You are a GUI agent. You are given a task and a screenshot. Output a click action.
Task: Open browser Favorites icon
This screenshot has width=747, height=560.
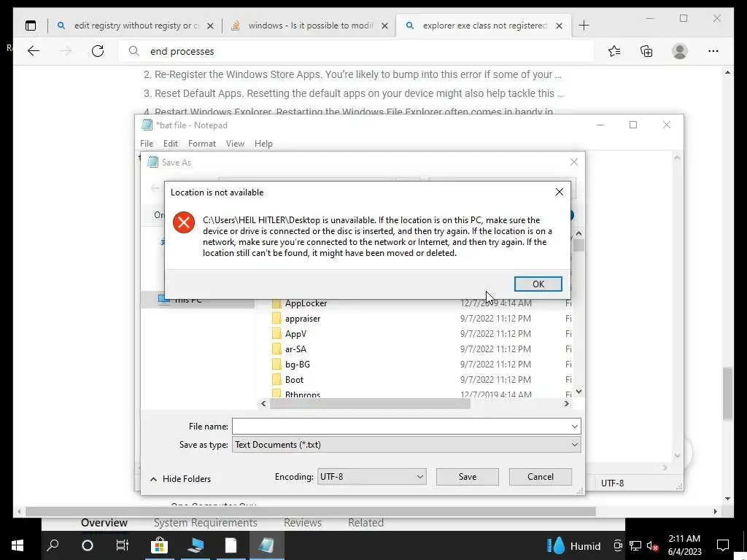pyautogui.click(x=614, y=51)
